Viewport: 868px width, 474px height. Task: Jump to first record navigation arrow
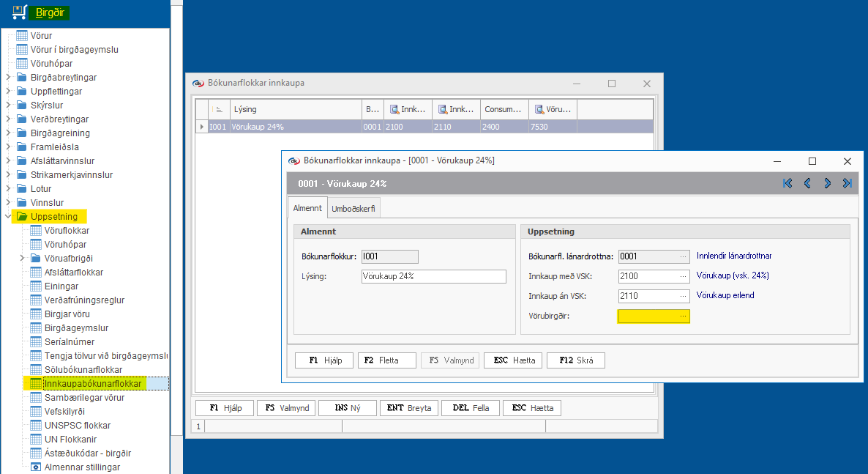tap(787, 183)
